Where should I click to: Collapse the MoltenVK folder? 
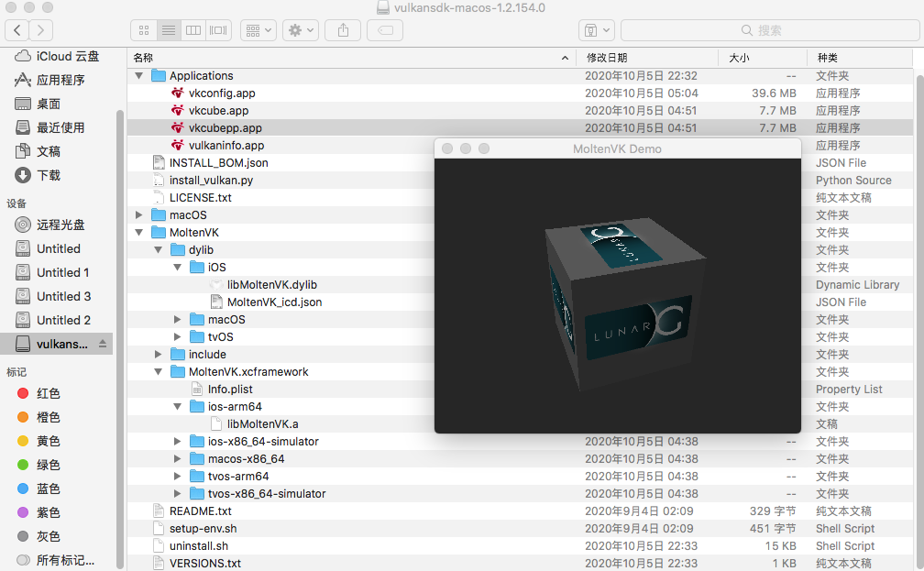click(139, 232)
